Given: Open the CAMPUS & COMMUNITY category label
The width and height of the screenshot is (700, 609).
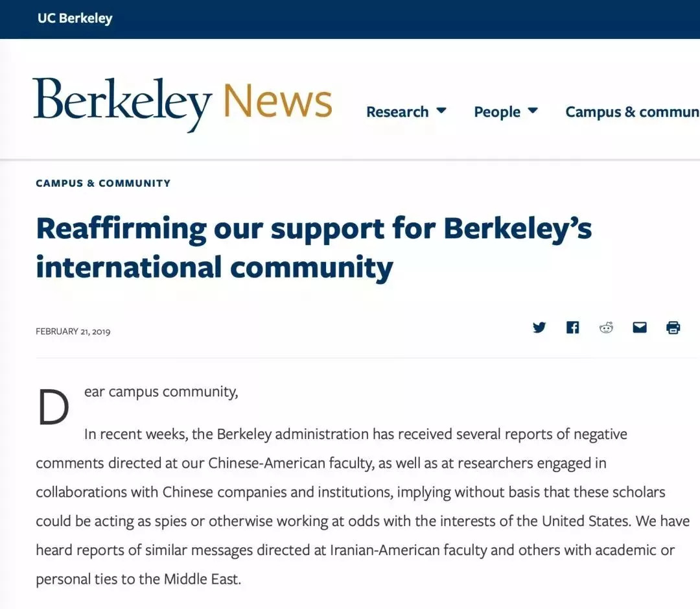Looking at the screenshot, I should pos(103,184).
